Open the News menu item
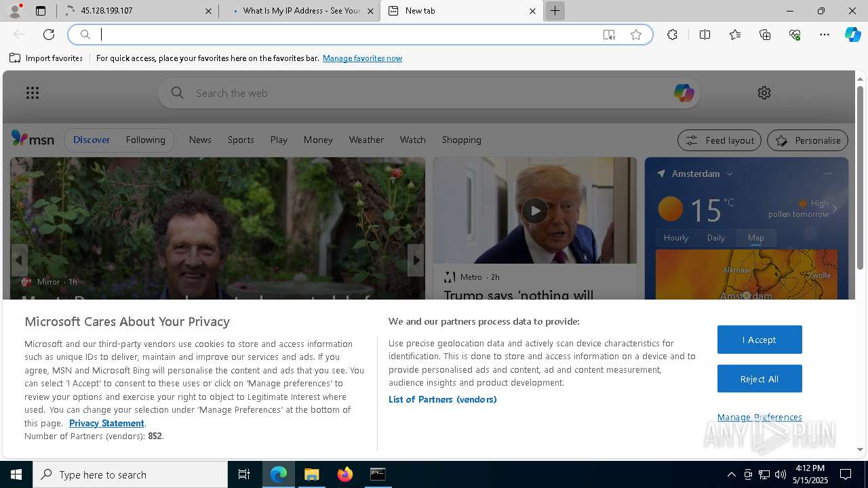This screenshot has width=868, height=488. [x=200, y=140]
